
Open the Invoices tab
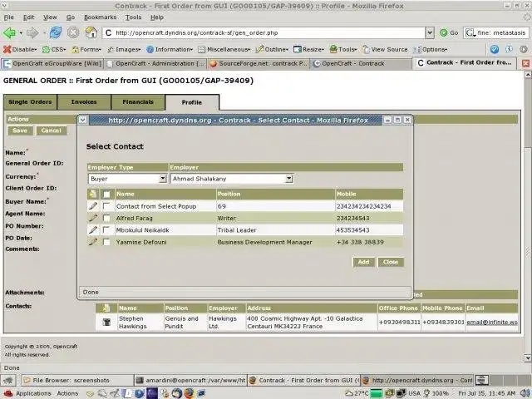coord(84,102)
